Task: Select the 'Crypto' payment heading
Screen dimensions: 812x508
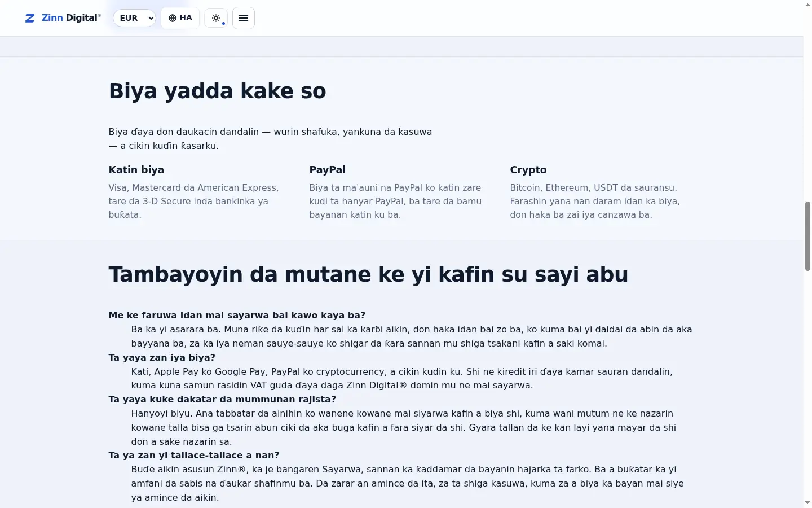Action: pyautogui.click(x=528, y=170)
